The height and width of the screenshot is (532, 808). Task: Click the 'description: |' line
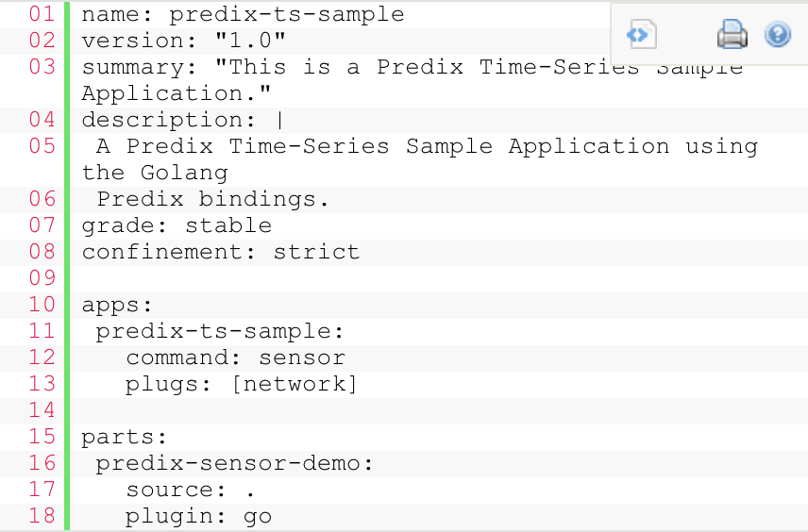(183, 120)
